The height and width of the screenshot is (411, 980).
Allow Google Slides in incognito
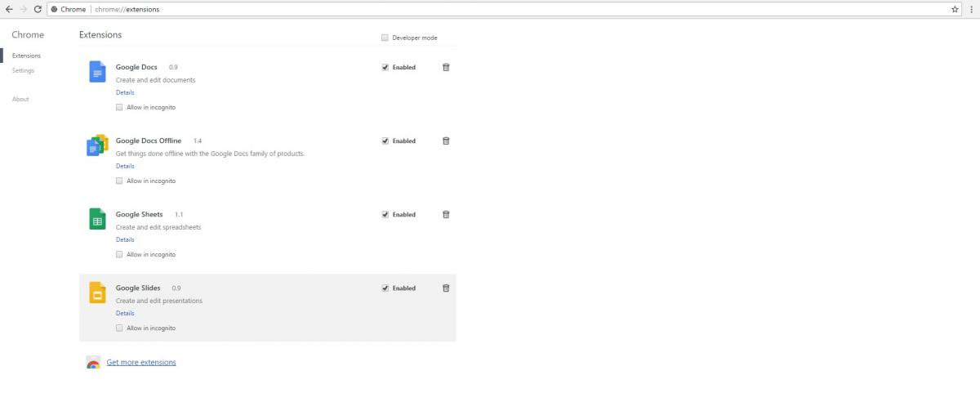coord(119,328)
